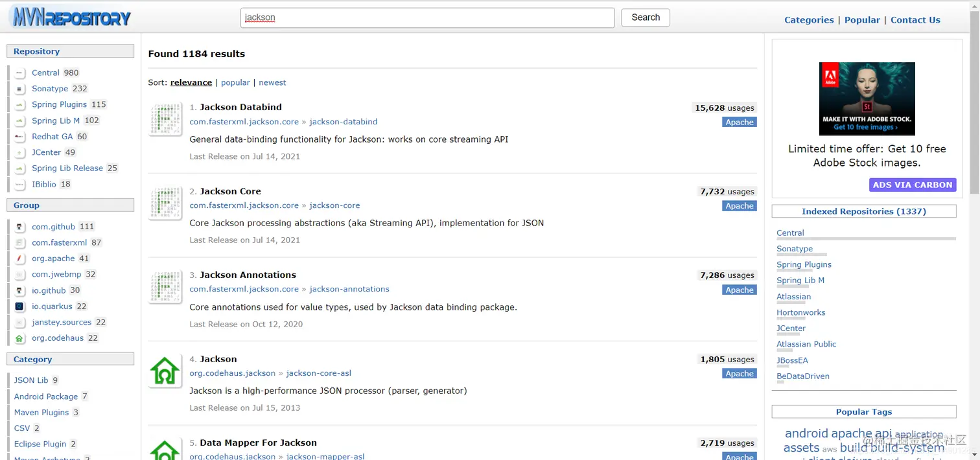980x460 pixels.
Task: Open the Adobe Stock ad image
Action: click(x=867, y=98)
